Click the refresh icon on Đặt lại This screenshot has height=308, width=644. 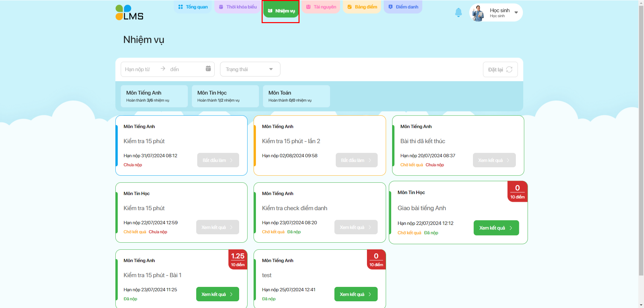[509, 69]
